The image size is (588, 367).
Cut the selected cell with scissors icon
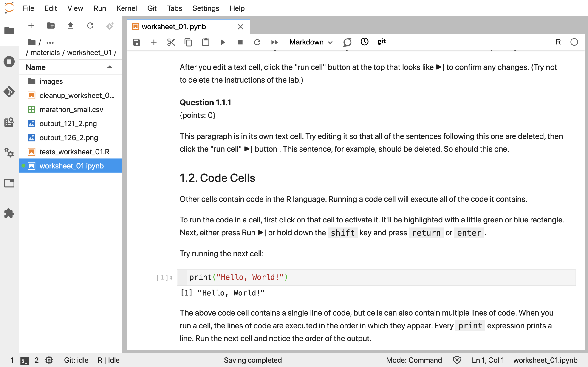[x=171, y=42]
